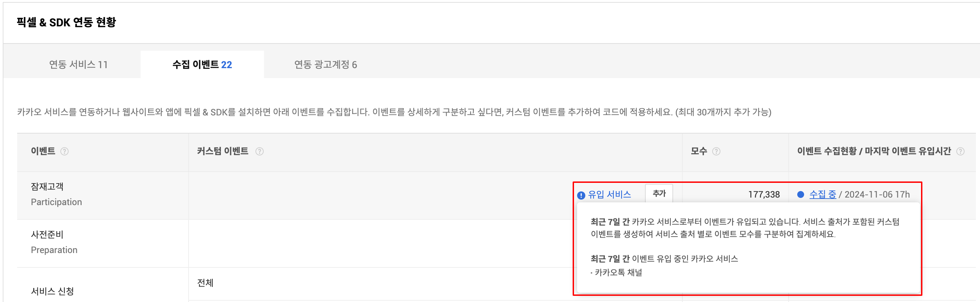Click the 수집 중 status link
This screenshot has width=980, height=302.
click(x=823, y=194)
